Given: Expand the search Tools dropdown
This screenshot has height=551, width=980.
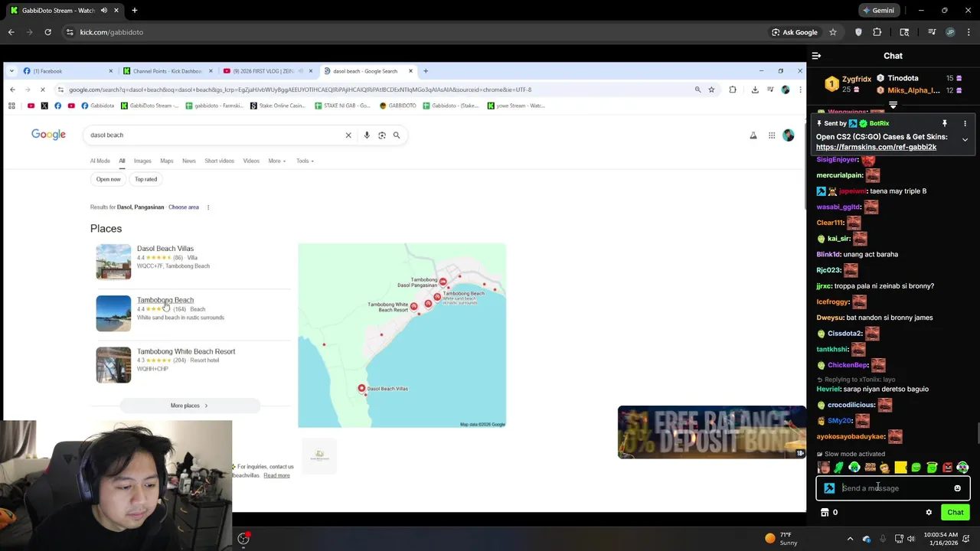Looking at the screenshot, I should point(305,161).
